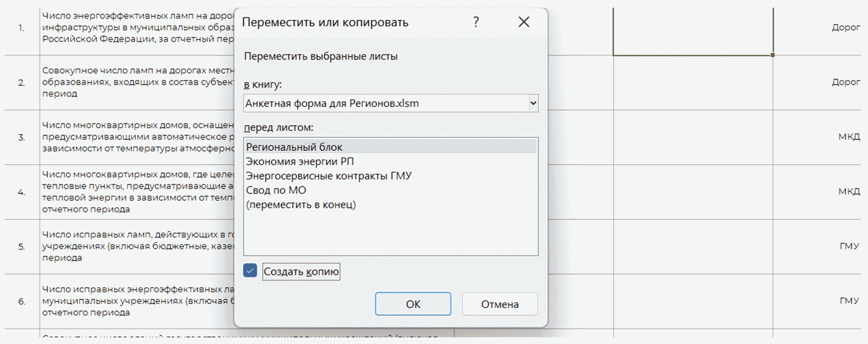The width and height of the screenshot is (868, 344).
Task: Select the row number "6." cell
Action: 21,302
